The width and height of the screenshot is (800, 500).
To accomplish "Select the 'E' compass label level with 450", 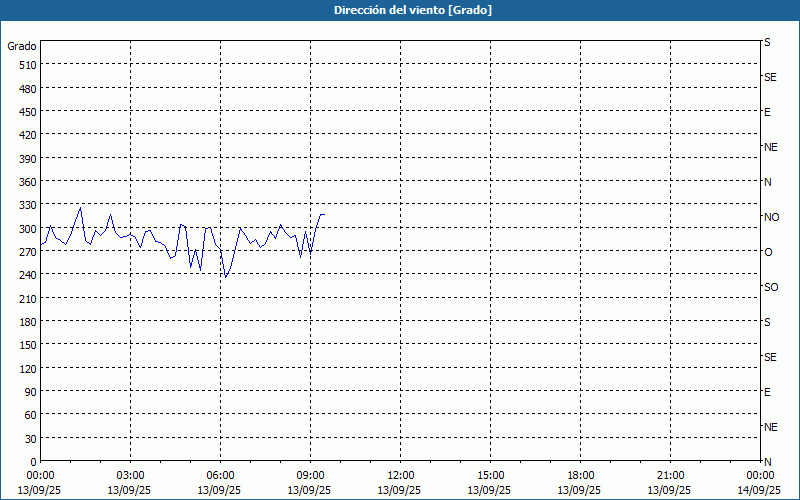I will [767, 112].
